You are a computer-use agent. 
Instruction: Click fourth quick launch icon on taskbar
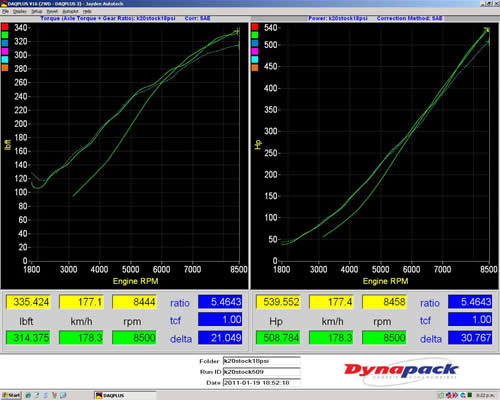pyautogui.click(x=54, y=395)
